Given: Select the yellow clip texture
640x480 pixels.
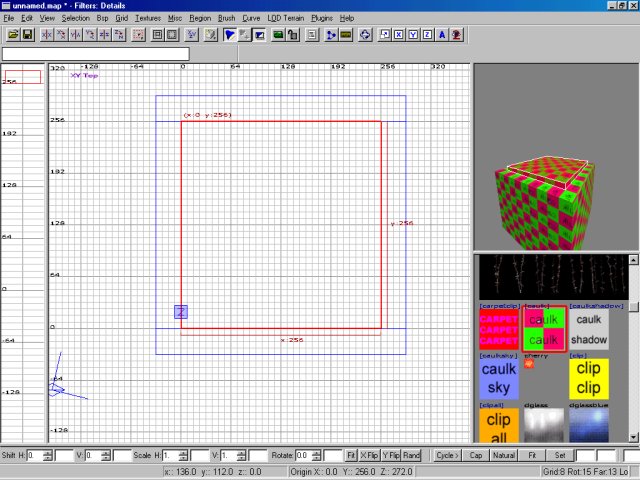Looking at the screenshot, I should (589, 378).
